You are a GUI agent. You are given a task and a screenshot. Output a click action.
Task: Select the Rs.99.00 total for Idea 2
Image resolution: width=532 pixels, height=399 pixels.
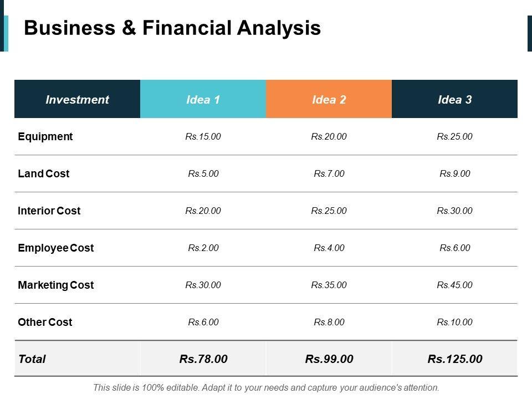329,359
